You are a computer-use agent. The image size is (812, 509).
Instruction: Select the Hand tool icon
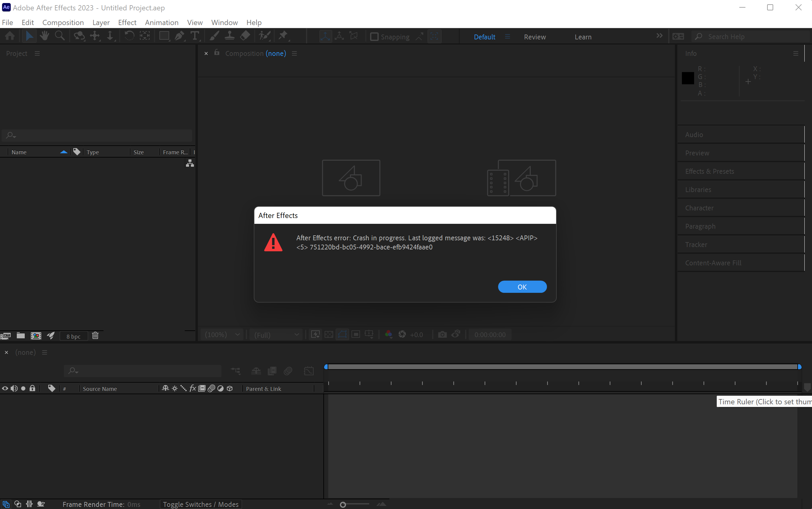coord(44,36)
